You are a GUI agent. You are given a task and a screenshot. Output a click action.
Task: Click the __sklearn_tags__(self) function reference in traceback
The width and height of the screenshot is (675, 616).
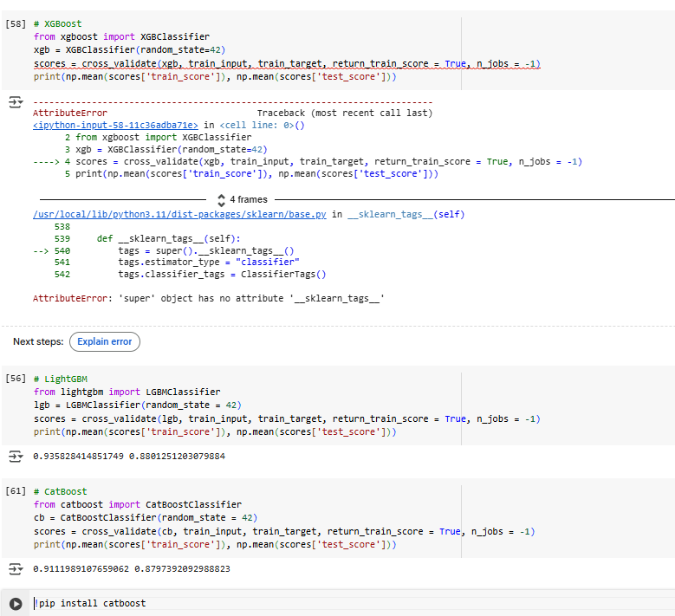tap(406, 214)
